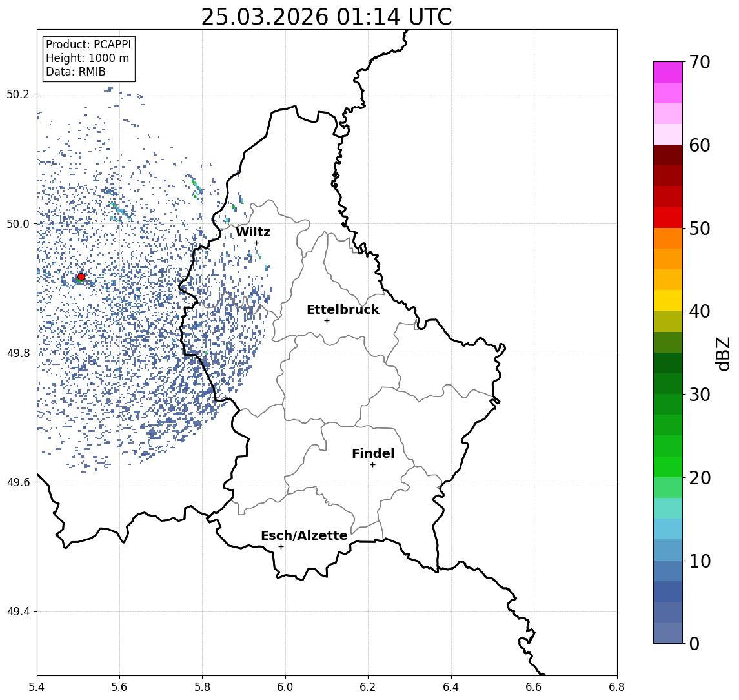Click the latitude tick label '50.2'
The height and width of the screenshot is (700, 739).
(x=18, y=94)
